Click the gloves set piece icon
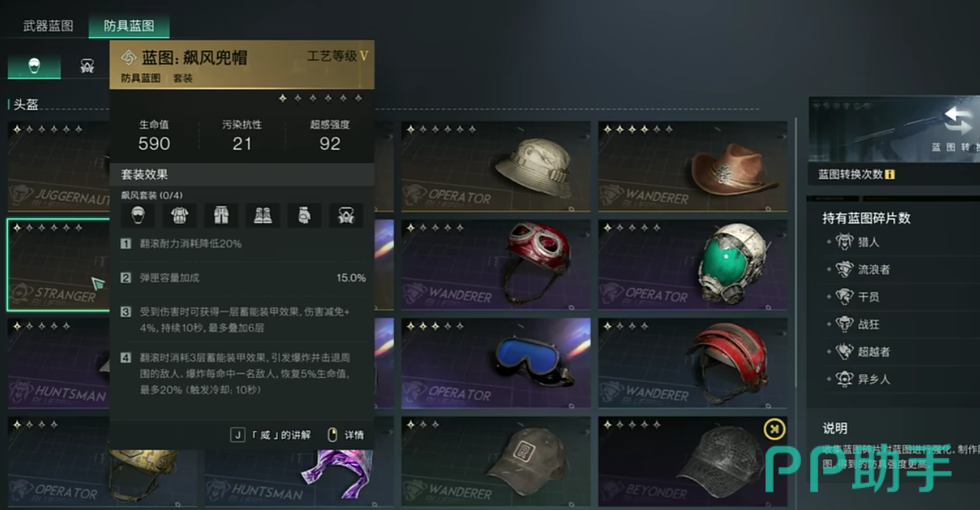This screenshot has height=510, width=980. pos(304,215)
